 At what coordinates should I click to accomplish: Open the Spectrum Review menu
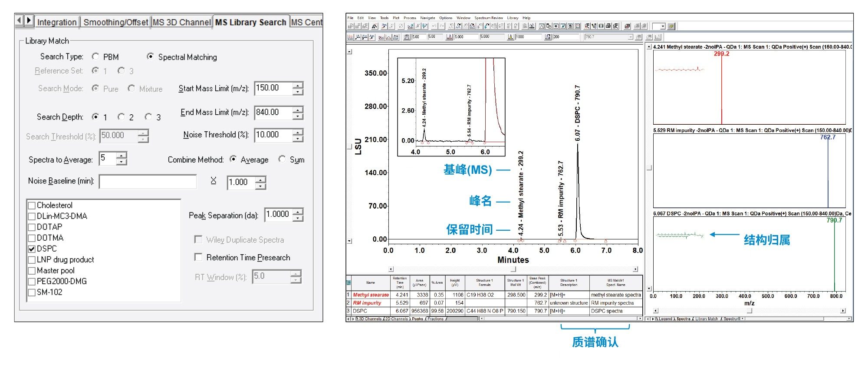(489, 18)
